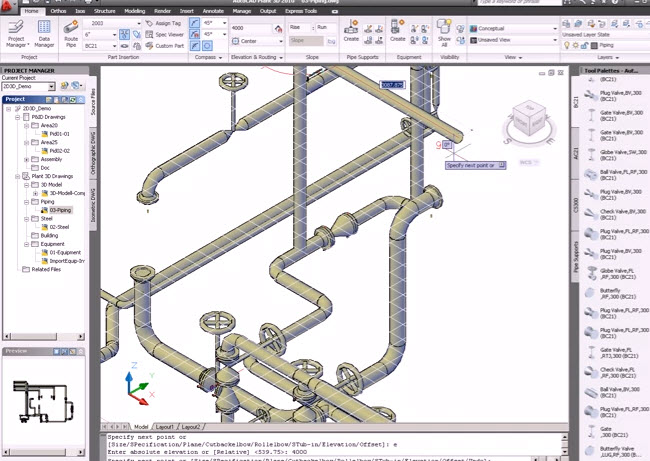Screen dimensions: 650x461
Task: Create a new pipe support
Action: [x=351, y=31]
